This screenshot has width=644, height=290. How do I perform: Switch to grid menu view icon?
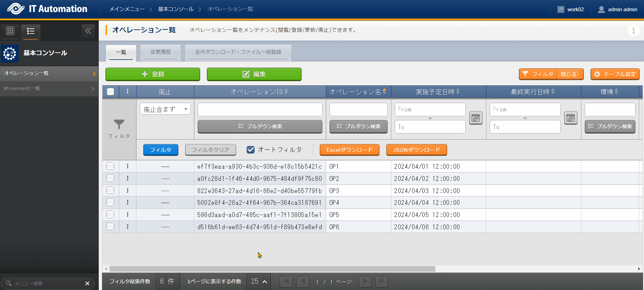tap(10, 31)
